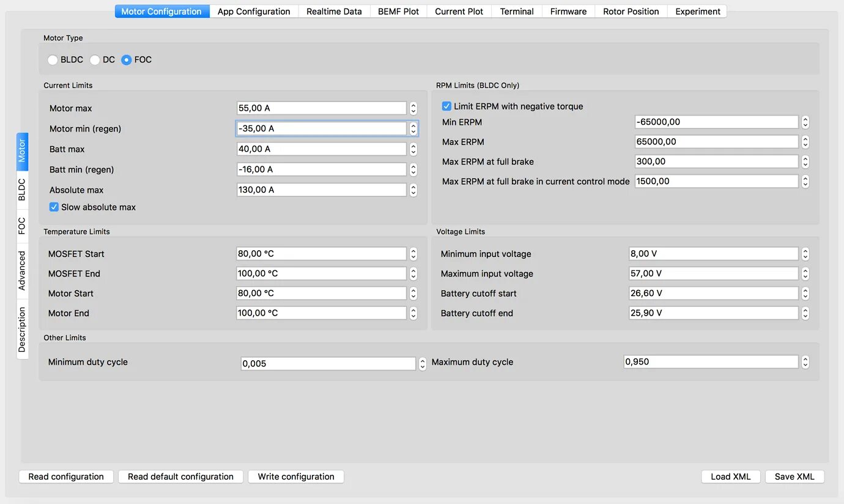Click the Battery cutoff start stepper
Screen dimensions: 844x504
805,294
